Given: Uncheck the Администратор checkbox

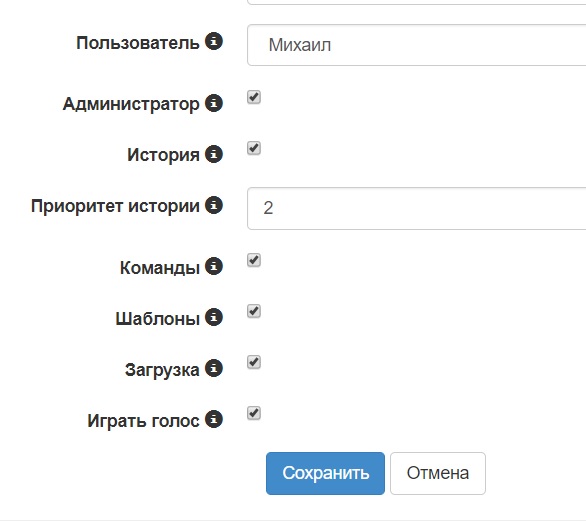Looking at the screenshot, I should tap(254, 97).
